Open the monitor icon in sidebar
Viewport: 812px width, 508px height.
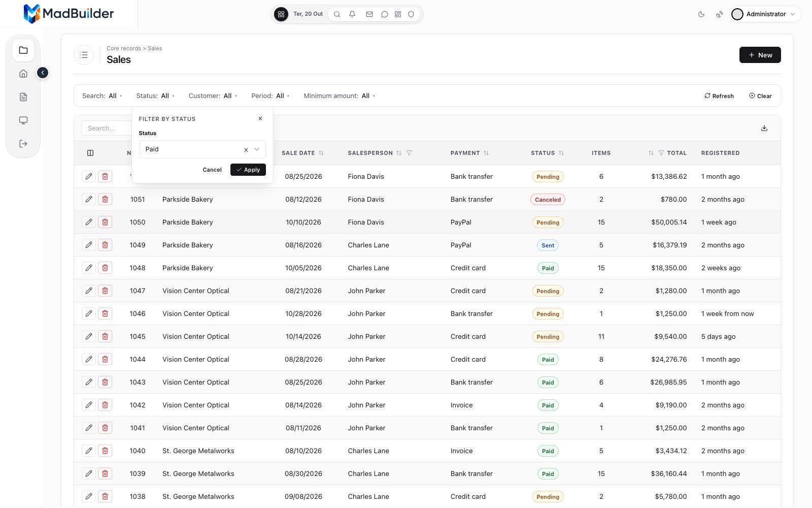(x=23, y=120)
